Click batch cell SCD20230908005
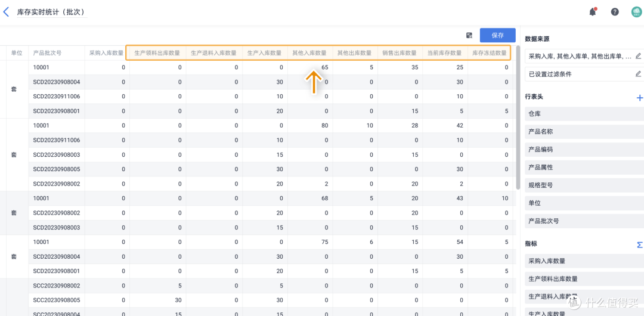 pyautogui.click(x=57, y=169)
